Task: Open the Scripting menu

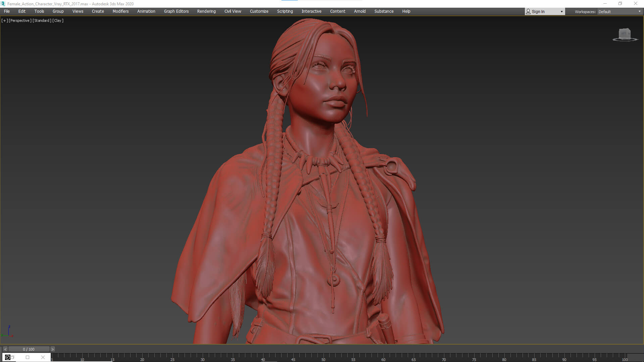Action: [285, 11]
